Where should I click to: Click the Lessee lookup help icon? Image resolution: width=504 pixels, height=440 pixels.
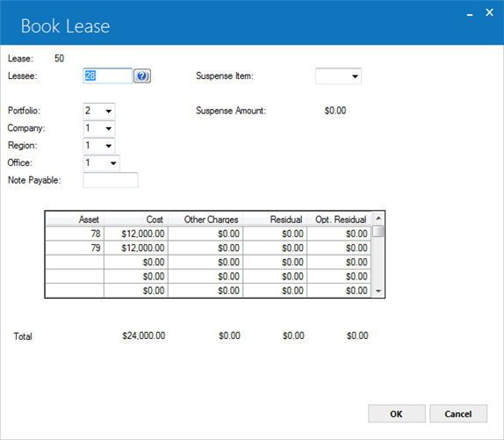point(142,76)
